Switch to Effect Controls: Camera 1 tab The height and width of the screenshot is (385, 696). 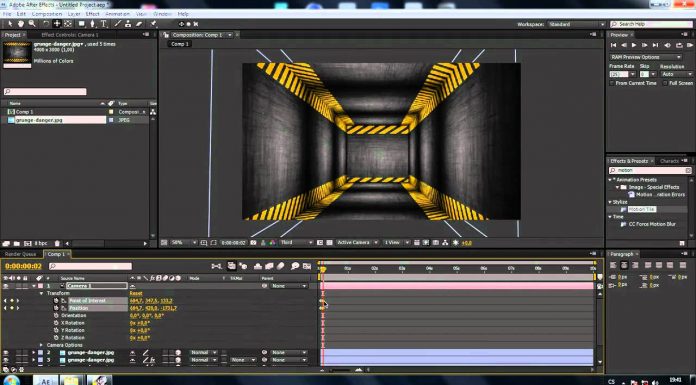pos(70,35)
